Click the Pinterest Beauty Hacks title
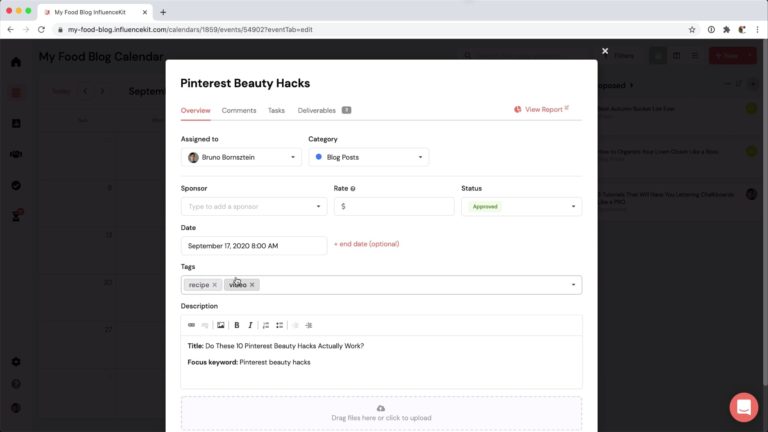The width and height of the screenshot is (768, 432). click(x=245, y=83)
